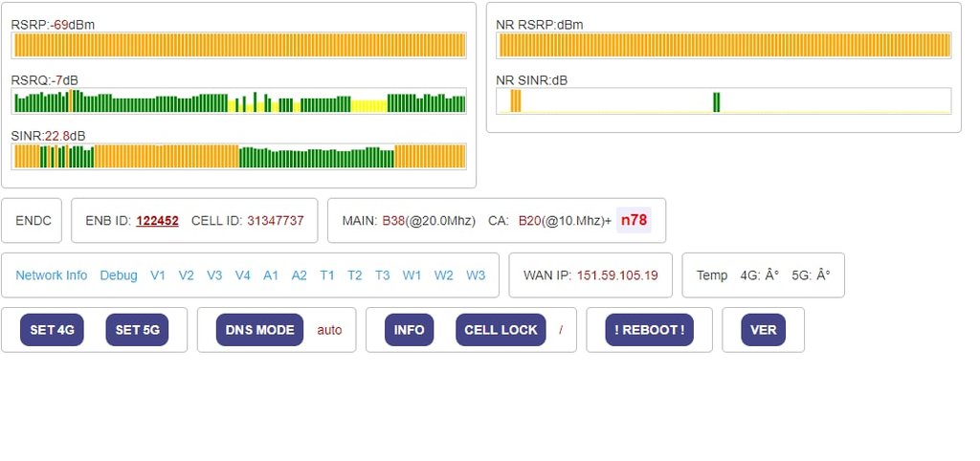The width and height of the screenshot is (980, 461).
Task: Click the CELL ID value 31347737
Action: click(x=276, y=221)
